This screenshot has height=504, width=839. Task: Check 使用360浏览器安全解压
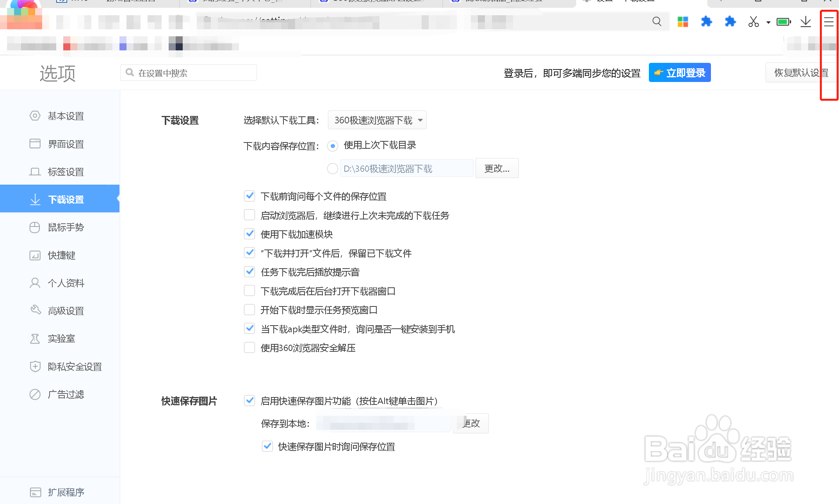pyautogui.click(x=249, y=347)
